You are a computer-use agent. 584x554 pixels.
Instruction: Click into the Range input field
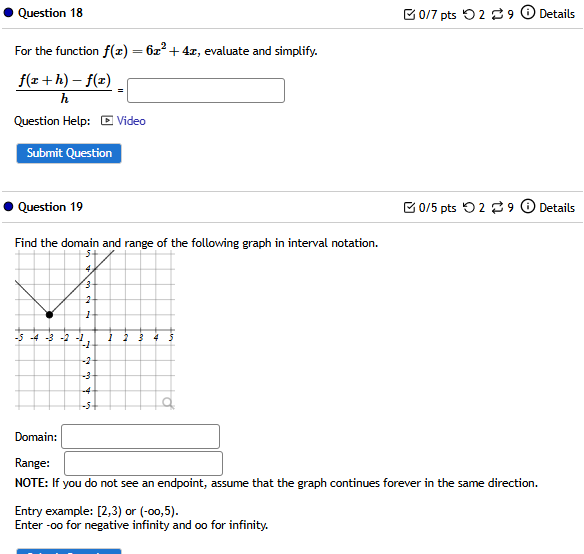coord(143,463)
